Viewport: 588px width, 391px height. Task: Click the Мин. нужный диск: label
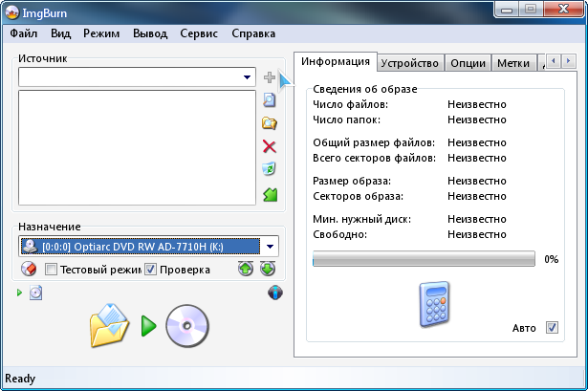pyautogui.click(x=361, y=219)
